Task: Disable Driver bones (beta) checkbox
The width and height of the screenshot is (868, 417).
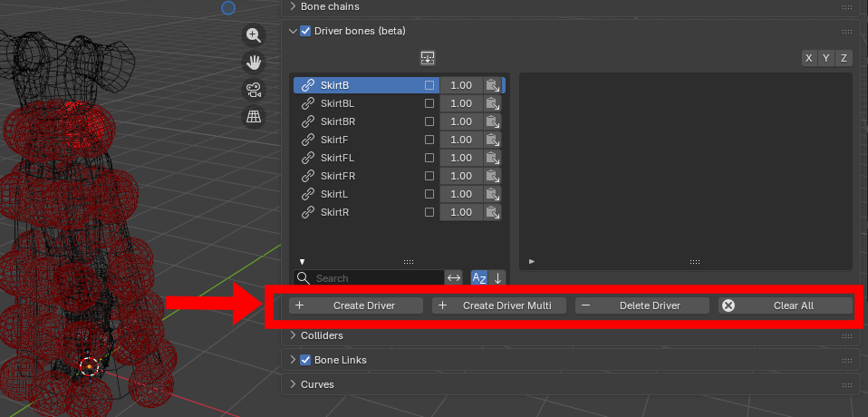Action: tap(305, 31)
